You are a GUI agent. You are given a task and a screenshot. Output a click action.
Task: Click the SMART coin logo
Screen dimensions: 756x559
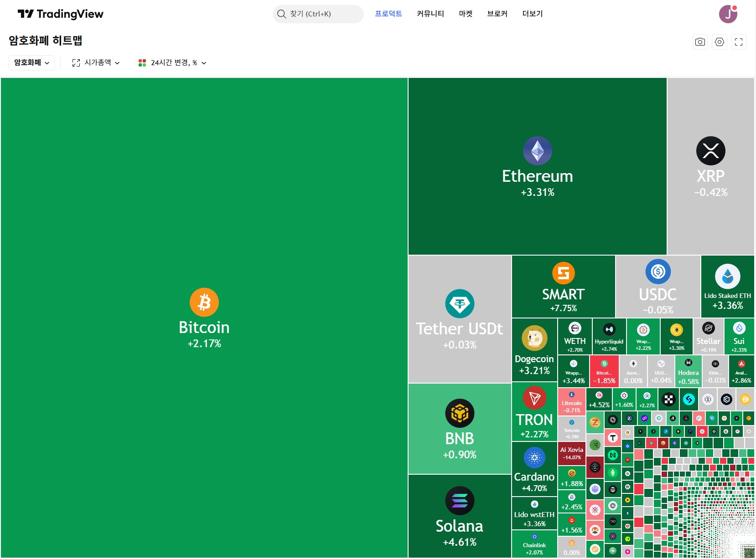pos(564,273)
